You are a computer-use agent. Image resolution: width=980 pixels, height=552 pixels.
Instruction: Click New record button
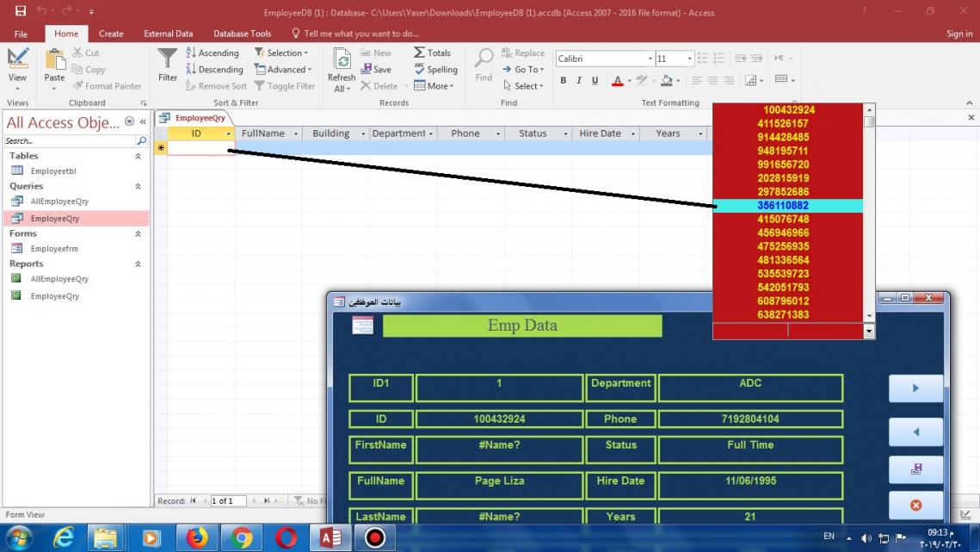tap(376, 53)
